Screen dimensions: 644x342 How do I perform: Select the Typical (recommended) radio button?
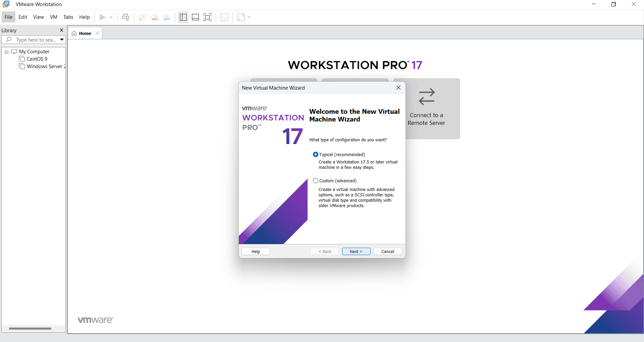315,154
